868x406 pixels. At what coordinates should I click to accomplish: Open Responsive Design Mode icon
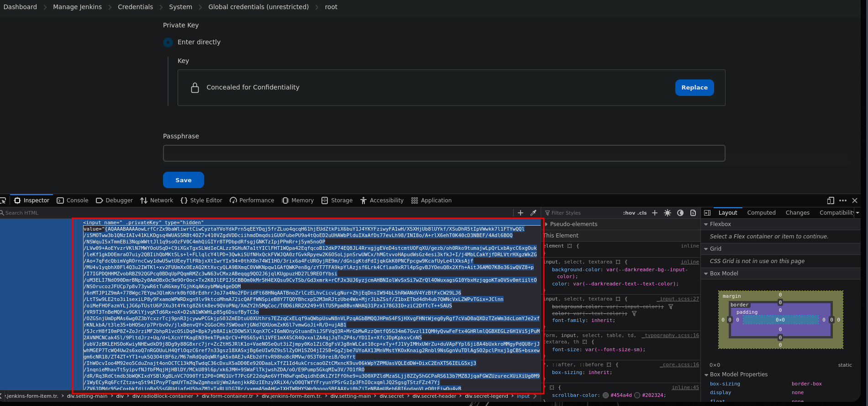pos(831,200)
